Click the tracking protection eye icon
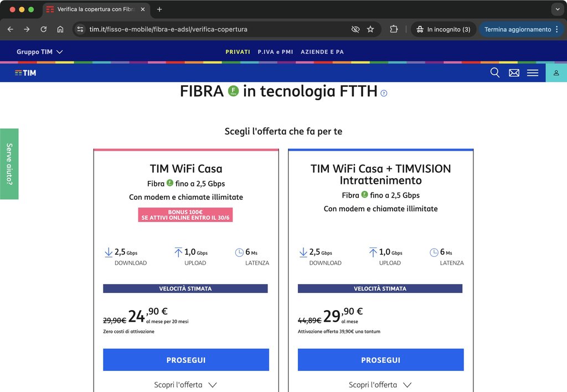Viewport: 567px width, 392px height. pos(355,29)
